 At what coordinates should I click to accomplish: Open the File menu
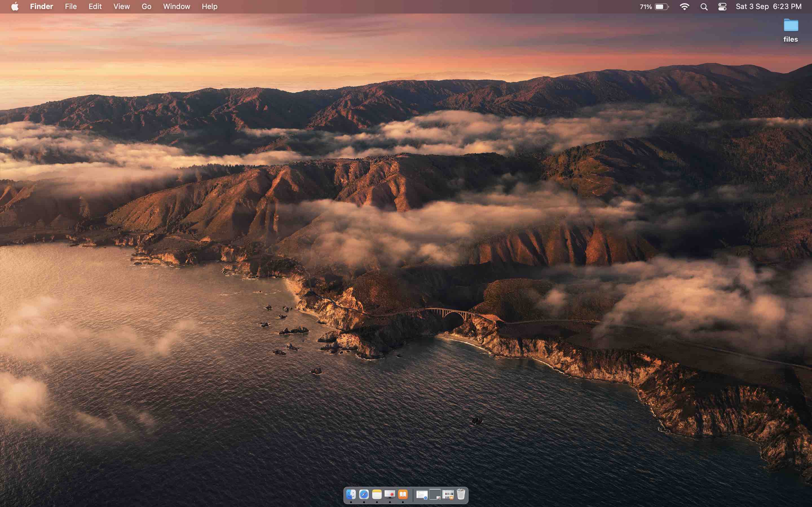click(70, 7)
